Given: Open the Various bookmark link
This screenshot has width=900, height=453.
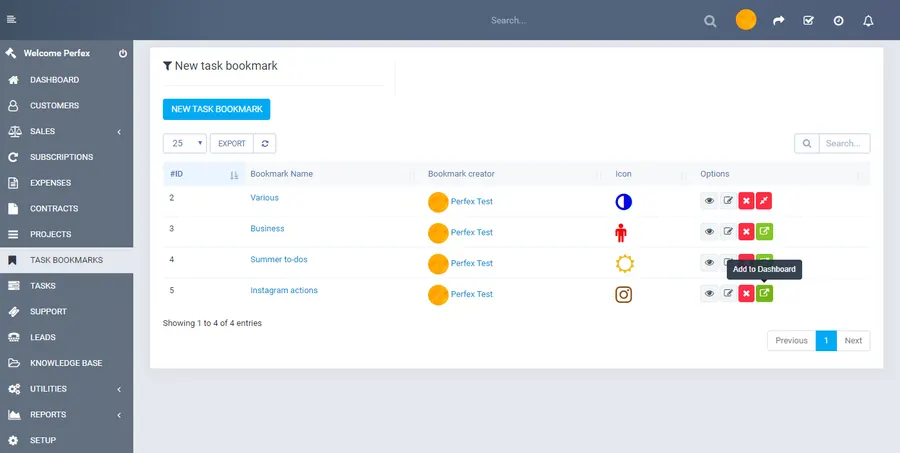Looking at the screenshot, I should click(265, 198).
